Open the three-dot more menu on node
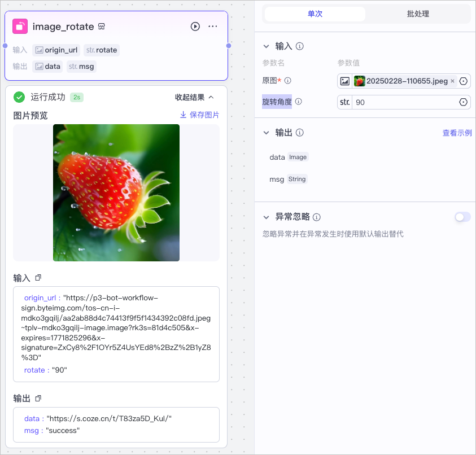The height and width of the screenshot is (455, 476). click(212, 27)
